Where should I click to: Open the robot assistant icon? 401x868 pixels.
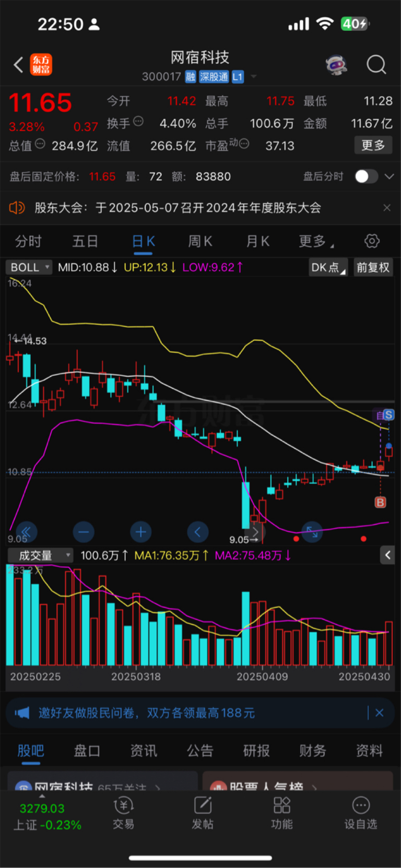[336, 65]
